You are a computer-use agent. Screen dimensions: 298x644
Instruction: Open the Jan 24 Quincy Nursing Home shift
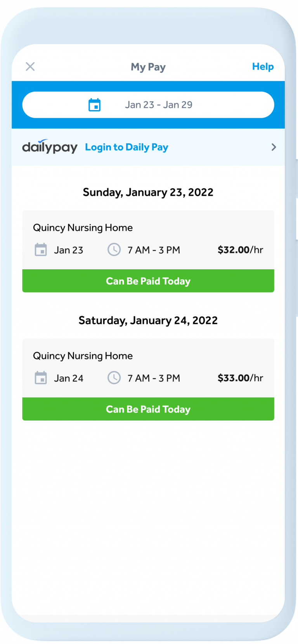click(x=83, y=356)
